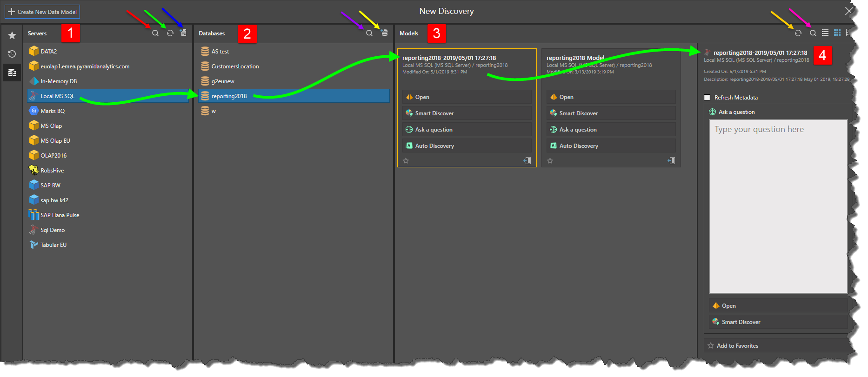Click Create New Data Model button

[x=42, y=12]
